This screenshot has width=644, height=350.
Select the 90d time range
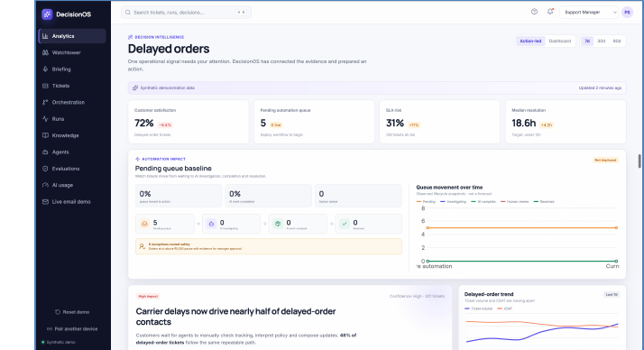click(616, 41)
